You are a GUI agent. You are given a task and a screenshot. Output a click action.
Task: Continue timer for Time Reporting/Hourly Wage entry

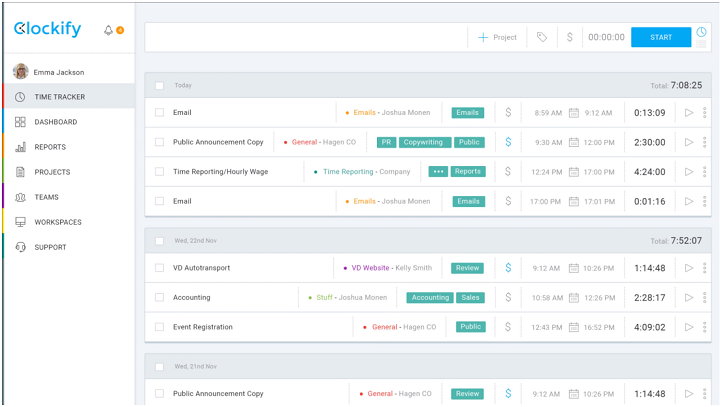pyautogui.click(x=689, y=171)
